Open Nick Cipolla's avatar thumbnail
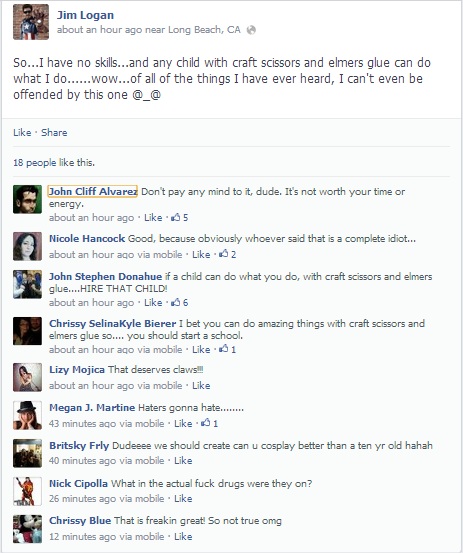 (x=28, y=491)
